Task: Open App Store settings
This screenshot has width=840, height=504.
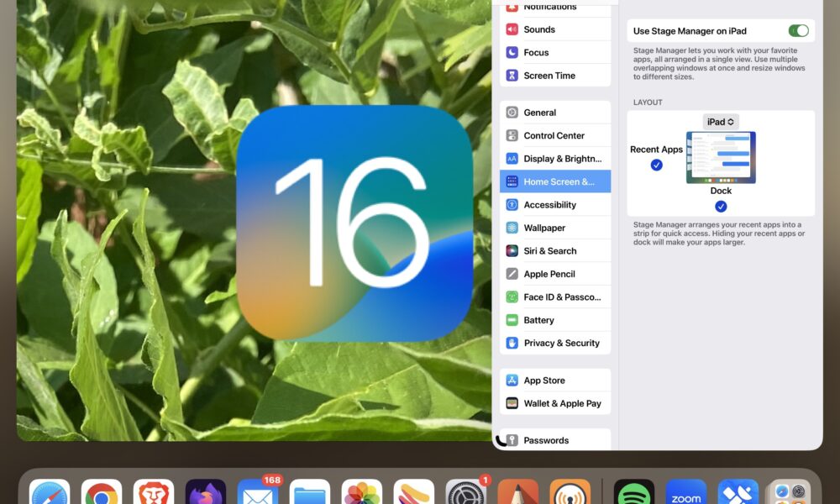Action: tap(555, 381)
